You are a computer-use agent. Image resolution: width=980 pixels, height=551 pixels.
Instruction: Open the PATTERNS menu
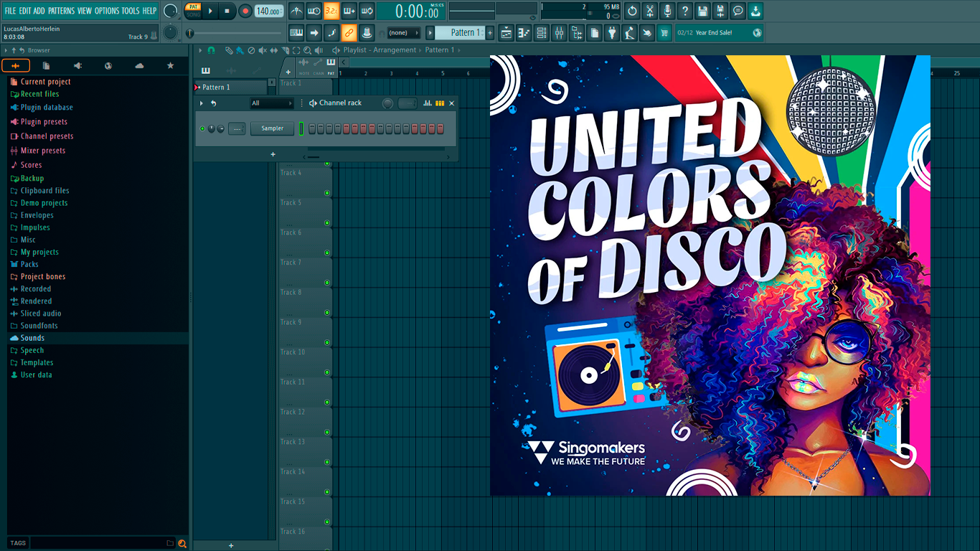61,11
